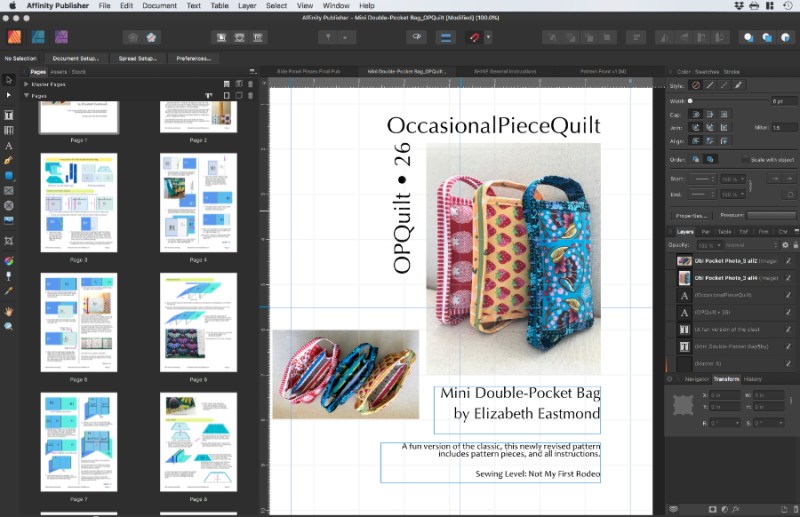Select the Artistic Text tool
Image resolution: width=800 pixels, height=517 pixels.
[x=9, y=145]
